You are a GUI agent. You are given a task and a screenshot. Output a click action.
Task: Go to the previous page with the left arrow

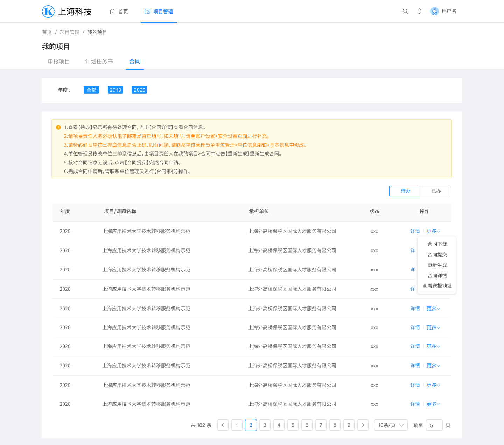[x=223, y=425]
